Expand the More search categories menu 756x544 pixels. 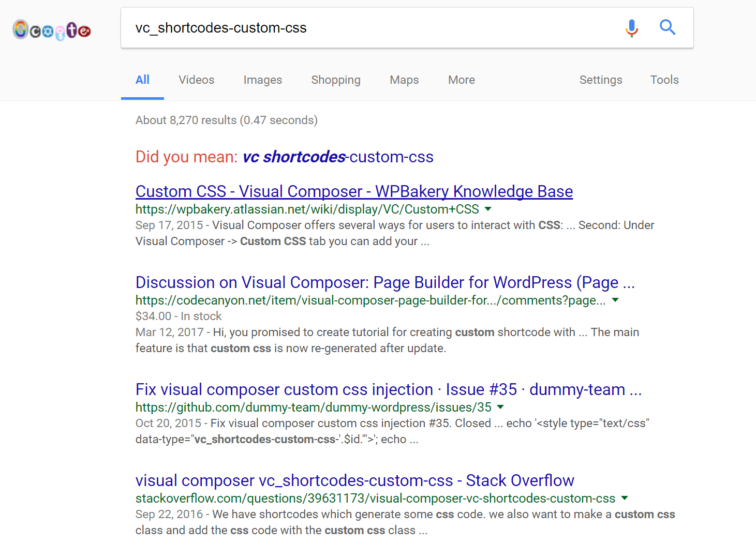[x=462, y=80]
